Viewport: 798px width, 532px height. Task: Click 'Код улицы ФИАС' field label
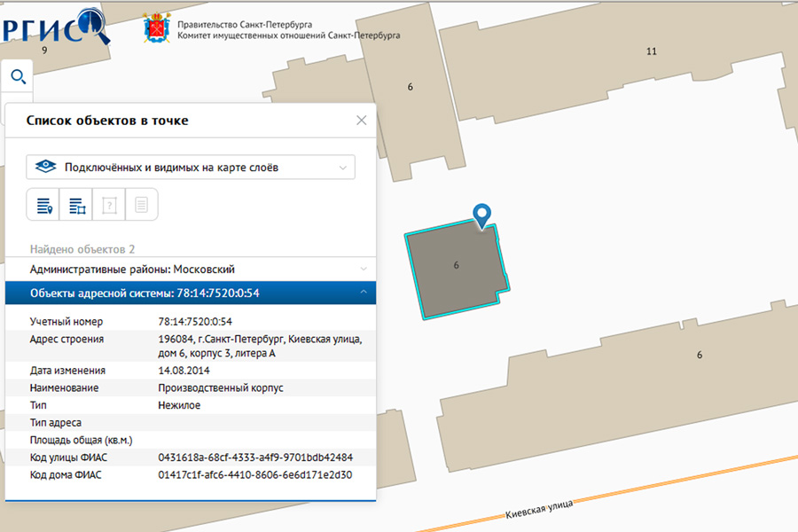(68, 458)
